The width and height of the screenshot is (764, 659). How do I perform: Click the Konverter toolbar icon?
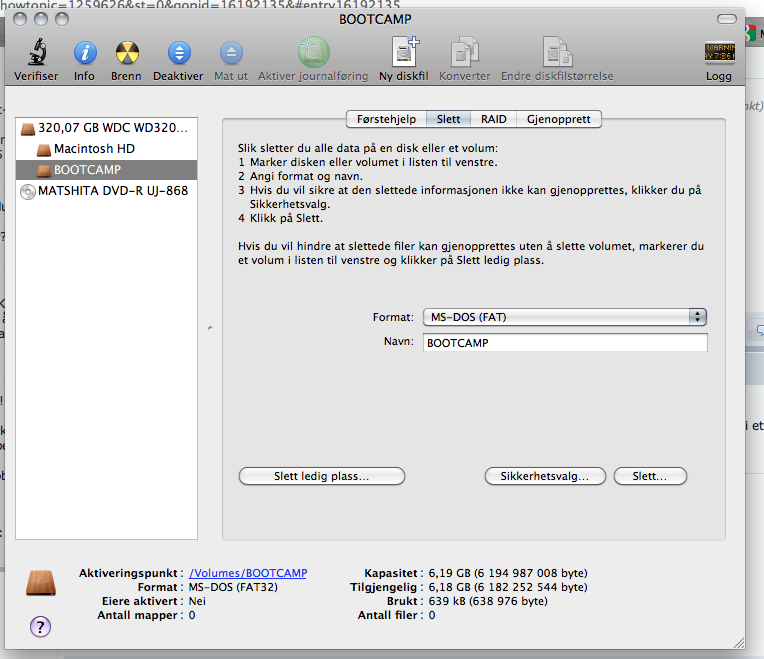465,52
